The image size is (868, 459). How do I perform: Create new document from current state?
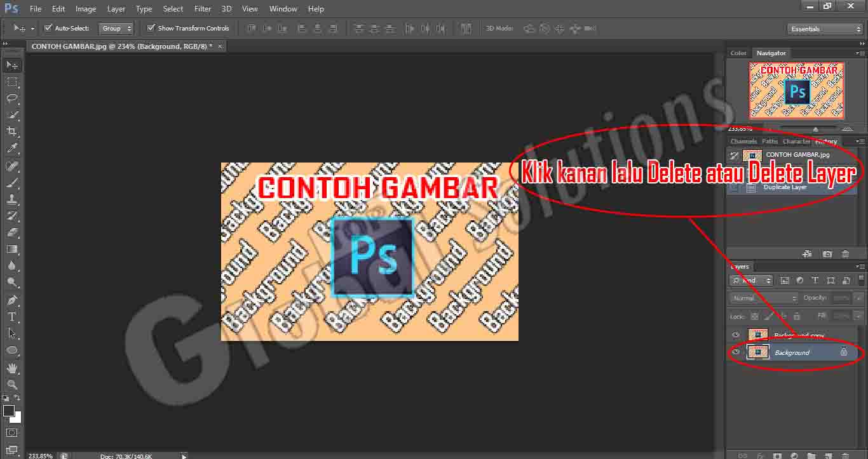(x=807, y=254)
